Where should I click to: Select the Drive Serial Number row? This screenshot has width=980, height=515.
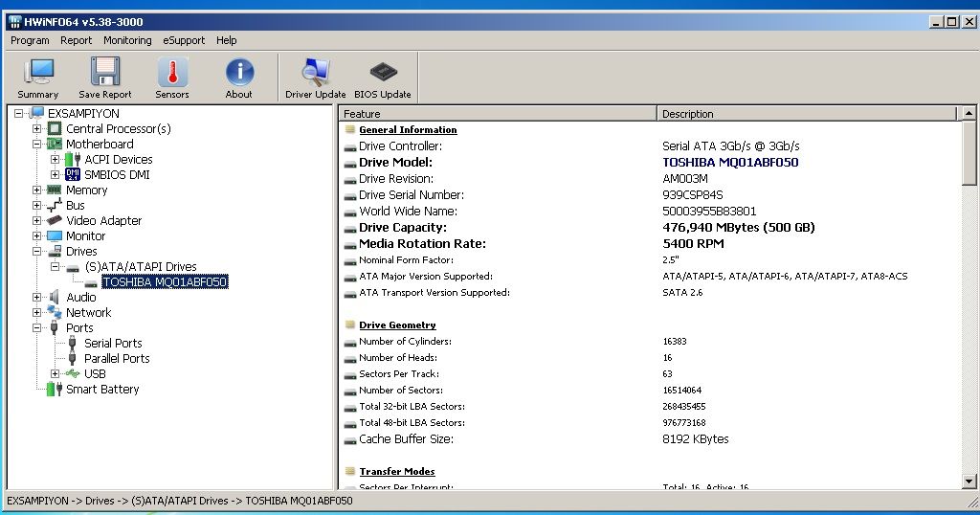pos(650,195)
